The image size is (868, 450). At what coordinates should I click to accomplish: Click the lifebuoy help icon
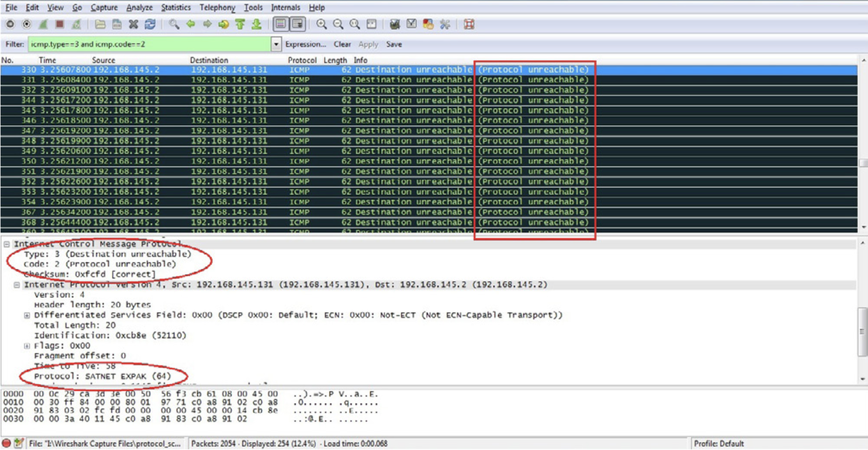coord(469,24)
